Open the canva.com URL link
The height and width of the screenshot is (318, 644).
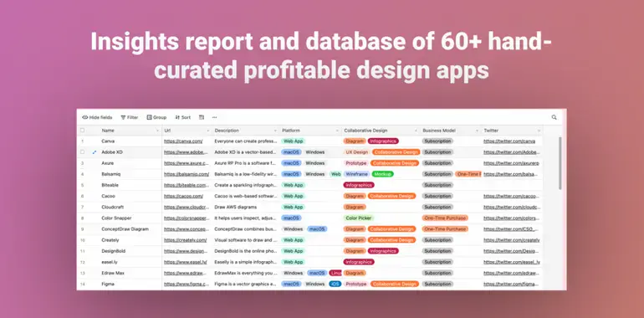183,141
